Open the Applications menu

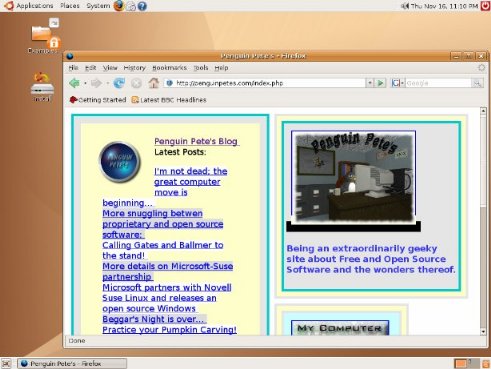(35, 6)
